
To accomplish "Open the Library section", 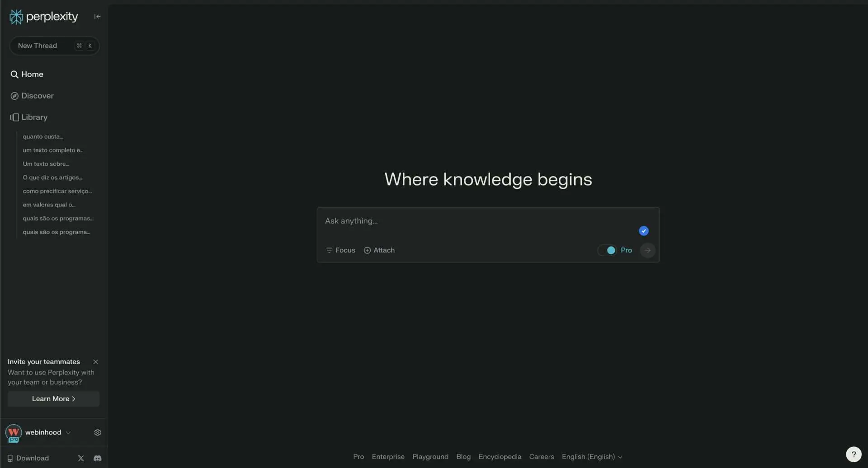I will pyautogui.click(x=34, y=117).
